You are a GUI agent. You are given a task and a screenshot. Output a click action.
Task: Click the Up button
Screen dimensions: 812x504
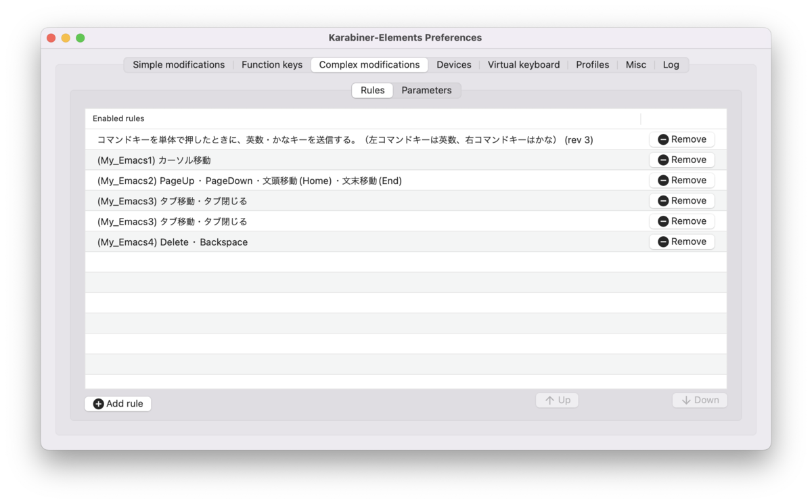tap(557, 400)
